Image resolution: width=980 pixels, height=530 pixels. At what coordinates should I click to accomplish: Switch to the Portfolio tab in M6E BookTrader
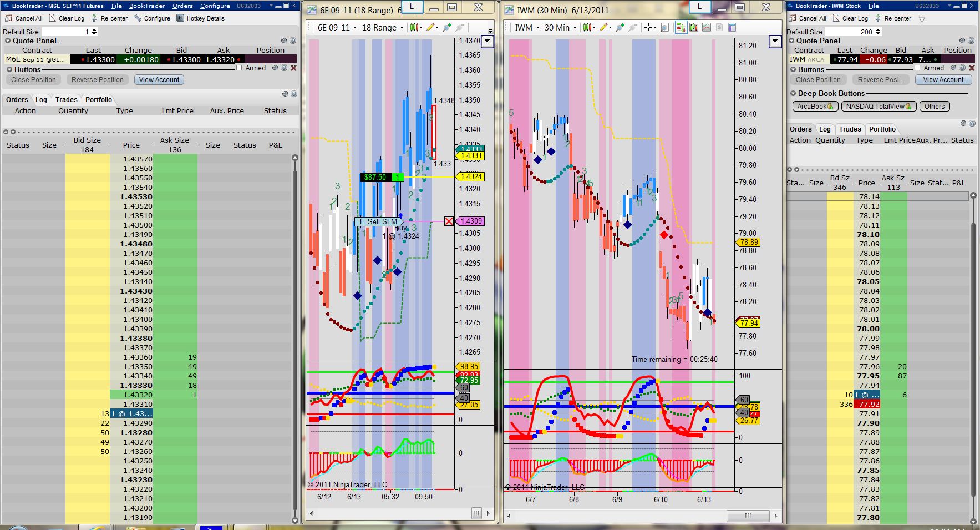coord(99,100)
